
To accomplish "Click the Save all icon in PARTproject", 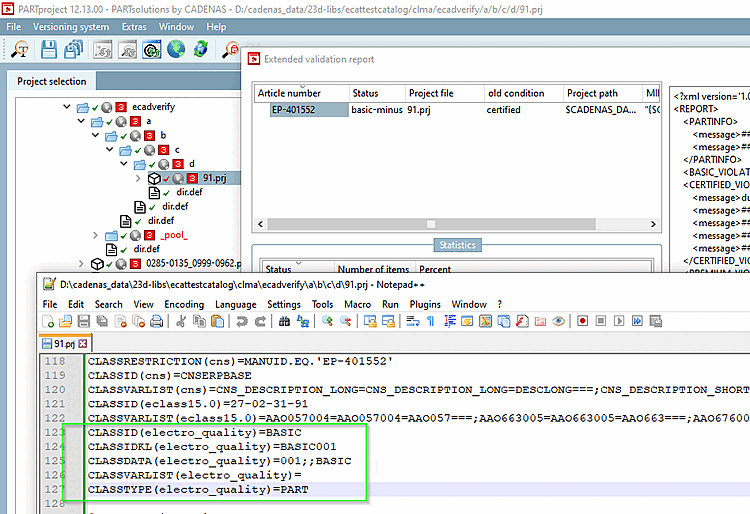I will pos(73,50).
